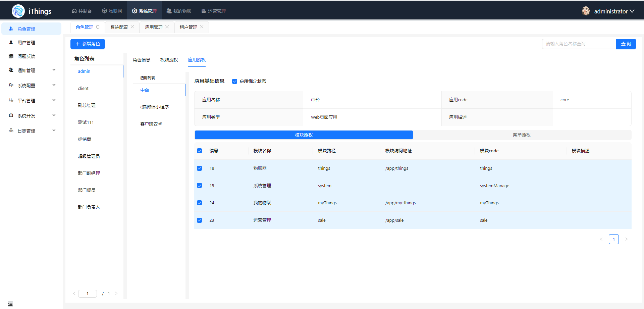This screenshot has width=644, height=309.
Task: Open 问题反馈 in the sidebar
Action: click(x=26, y=56)
